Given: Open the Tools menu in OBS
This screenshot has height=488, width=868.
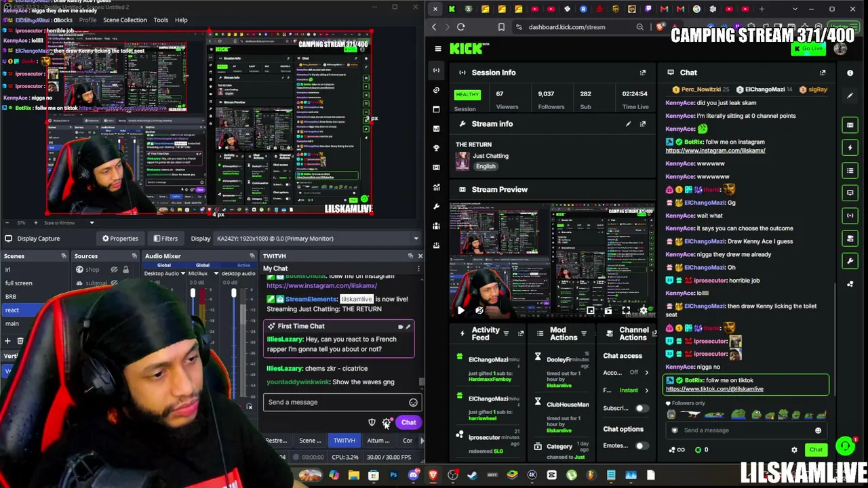Looking at the screenshot, I should coord(161,20).
